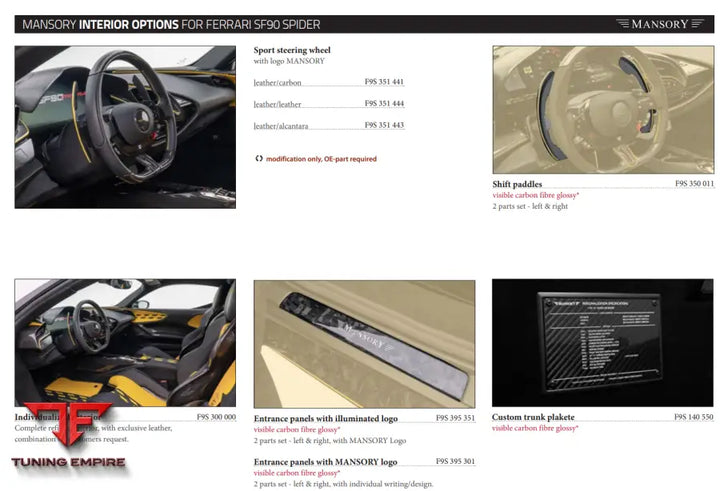This screenshot has height=491, width=720.
Task: Click part number F9S 395 351
Action: click(x=456, y=418)
